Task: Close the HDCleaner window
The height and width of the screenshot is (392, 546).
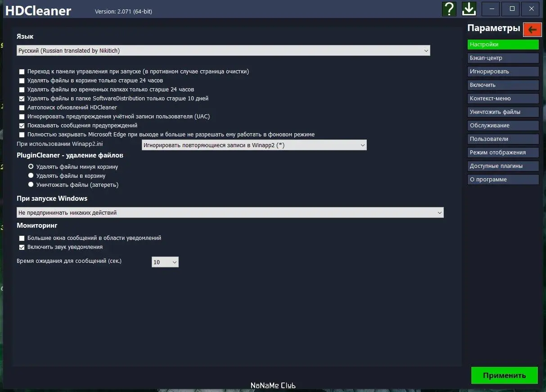Action: point(532,9)
